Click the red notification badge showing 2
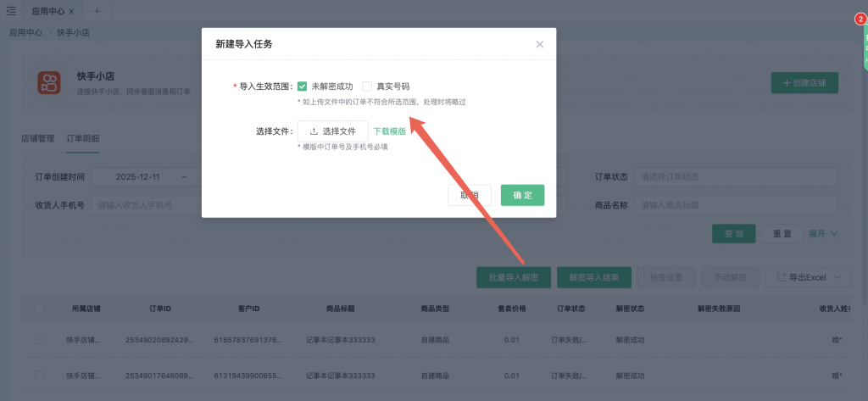Screen dimensions: 868x401 coord(860,19)
